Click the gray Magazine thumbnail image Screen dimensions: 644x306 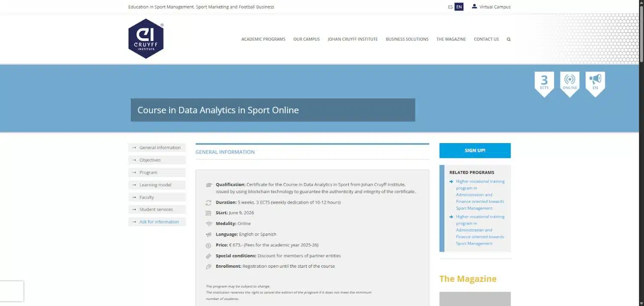pos(475,299)
